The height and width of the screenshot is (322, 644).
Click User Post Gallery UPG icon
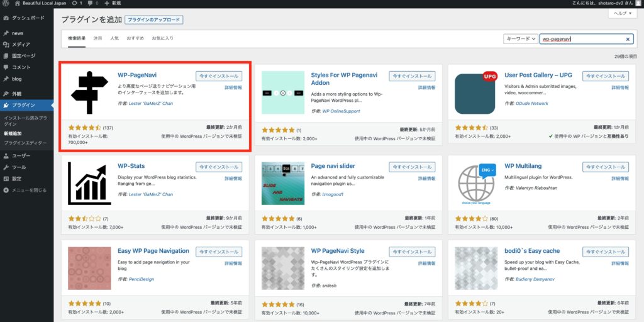click(477, 92)
